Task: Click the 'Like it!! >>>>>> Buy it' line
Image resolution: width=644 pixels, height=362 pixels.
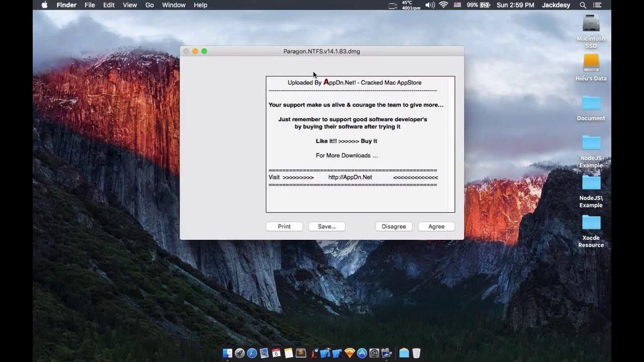Action: pos(347,141)
